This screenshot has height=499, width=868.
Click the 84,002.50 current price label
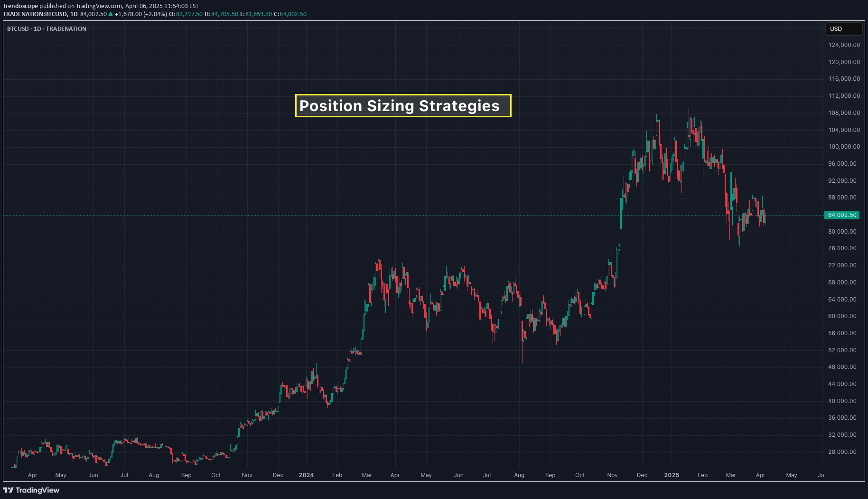tap(842, 215)
